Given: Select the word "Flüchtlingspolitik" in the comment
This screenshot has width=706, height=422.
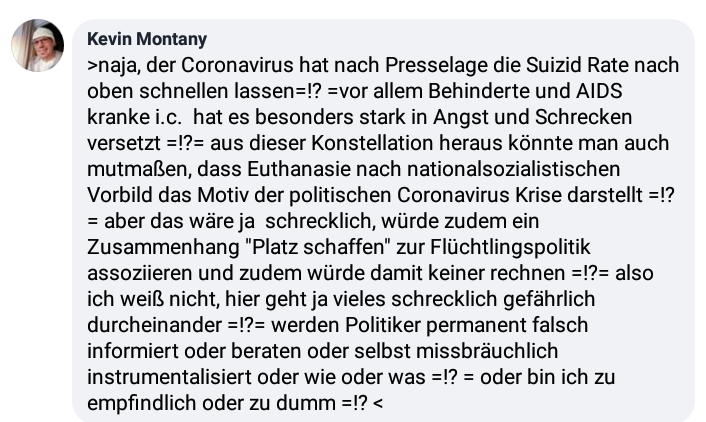Looking at the screenshot, I should pyautogui.click(x=510, y=247).
